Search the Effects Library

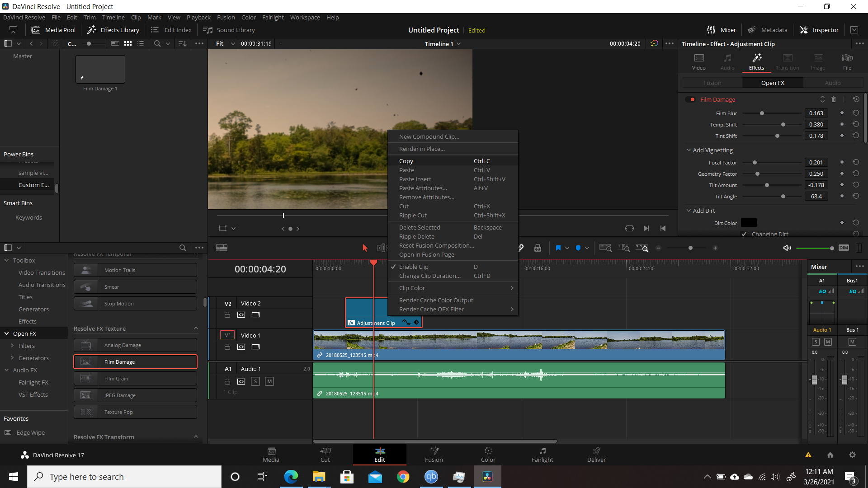183,248
